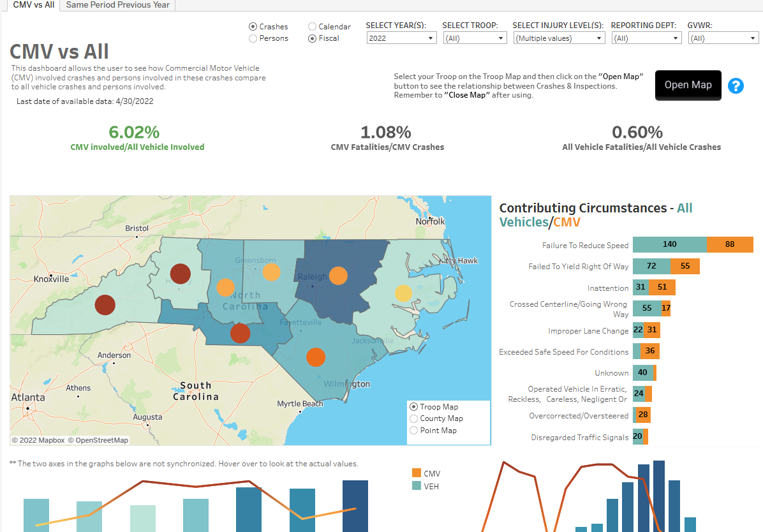Image resolution: width=763 pixels, height=532 pixels.
Task: Switch to County Map view
Action: (413, 418)
